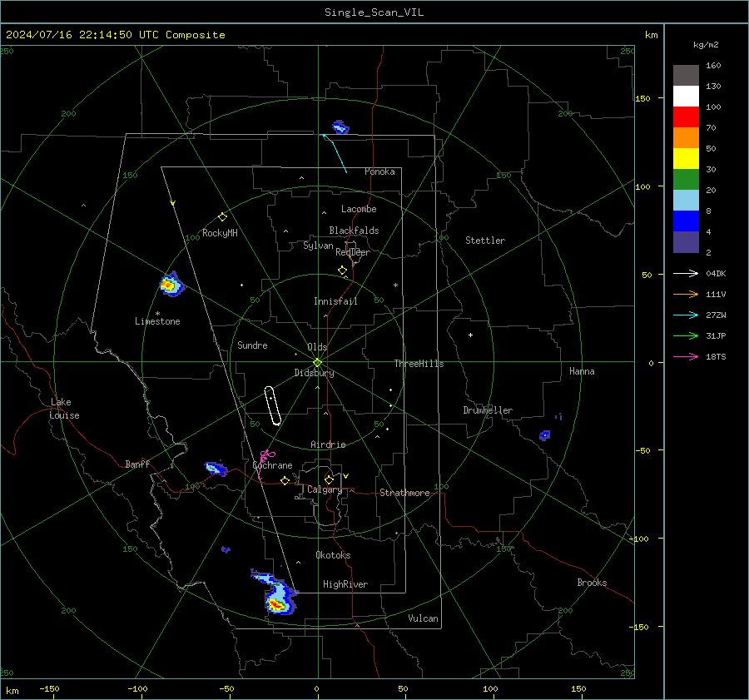The height and width of the screenshot is (700, 749).
Task: Click the Stettler town label
Action: click(485, 241)
